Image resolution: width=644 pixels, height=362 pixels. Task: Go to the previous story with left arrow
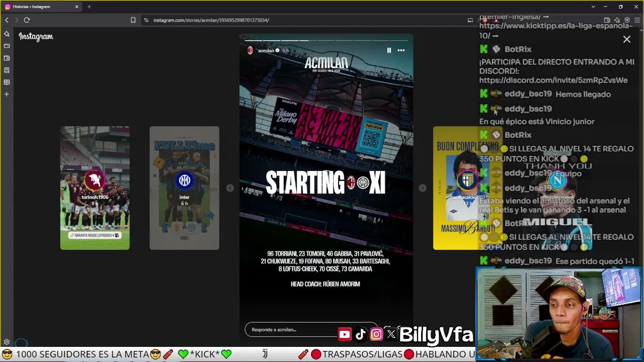pyautogui.click(x=230, y=188)
